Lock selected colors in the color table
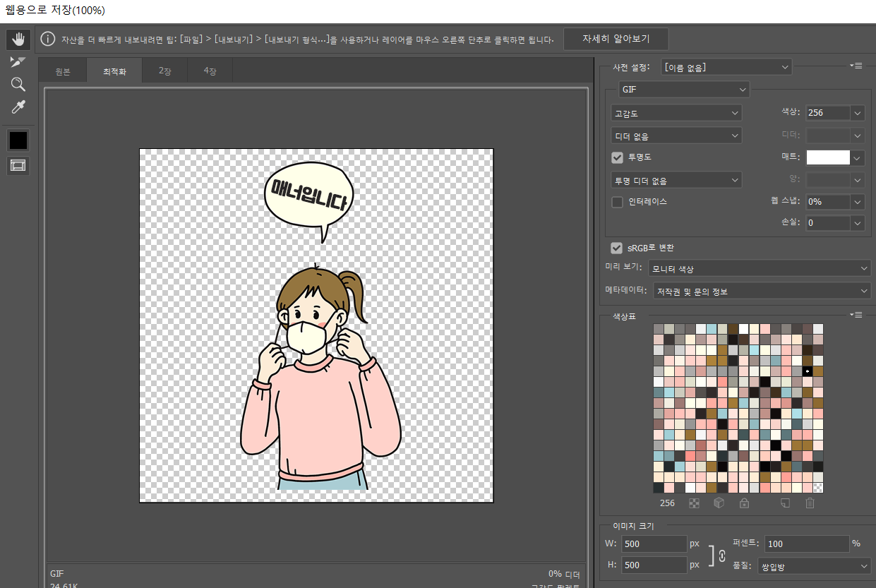The width and height of the screenshot is (876, 588). click(x=745, y=503)
